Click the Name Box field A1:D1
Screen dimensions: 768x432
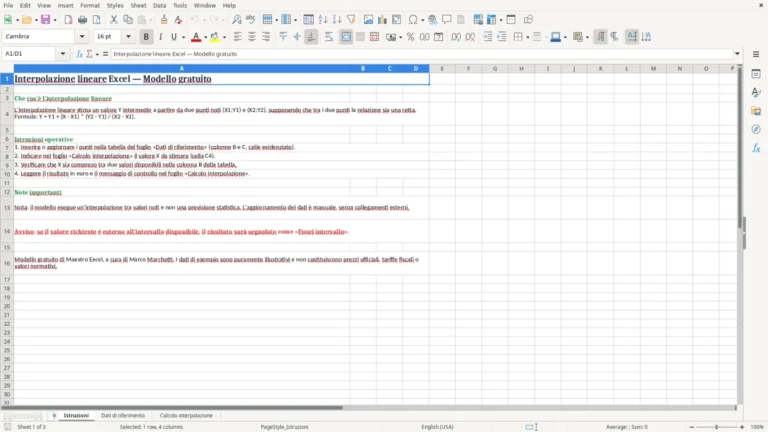(x=30, y=54)
